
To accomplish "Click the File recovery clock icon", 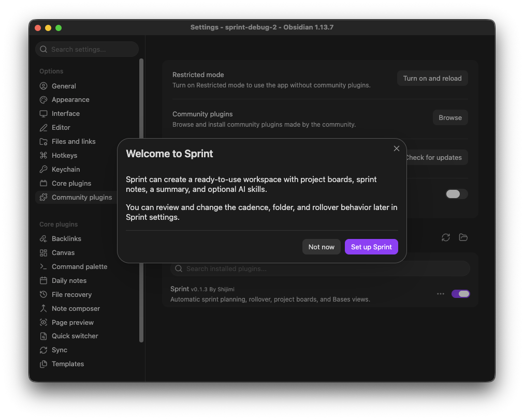I will pos(43,294).
